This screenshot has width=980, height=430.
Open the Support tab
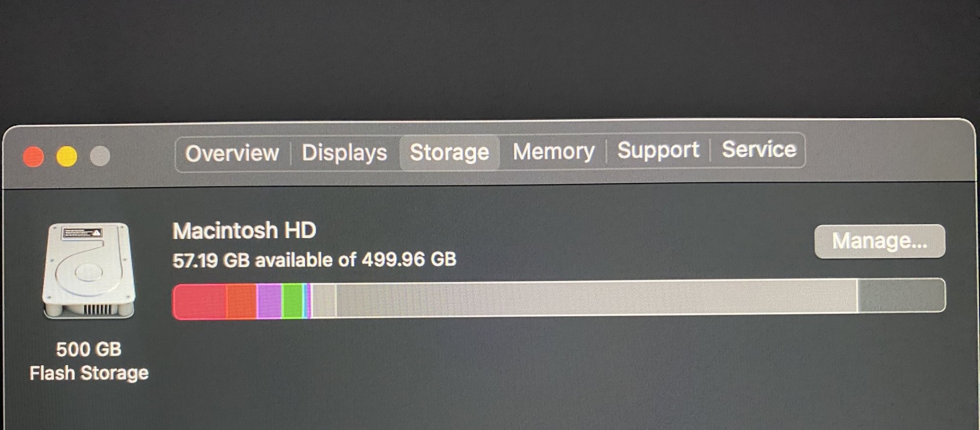click(x=658, y=150)
